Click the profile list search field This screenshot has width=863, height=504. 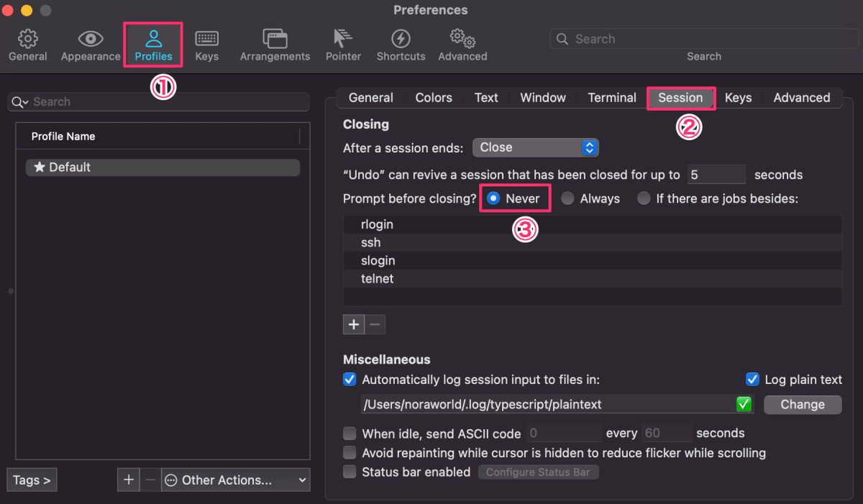coord(159,102)
